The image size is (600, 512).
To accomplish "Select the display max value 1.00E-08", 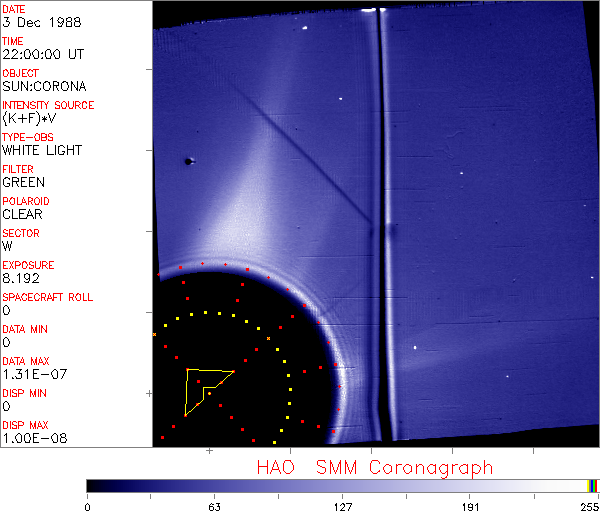I will pos(35,439).
